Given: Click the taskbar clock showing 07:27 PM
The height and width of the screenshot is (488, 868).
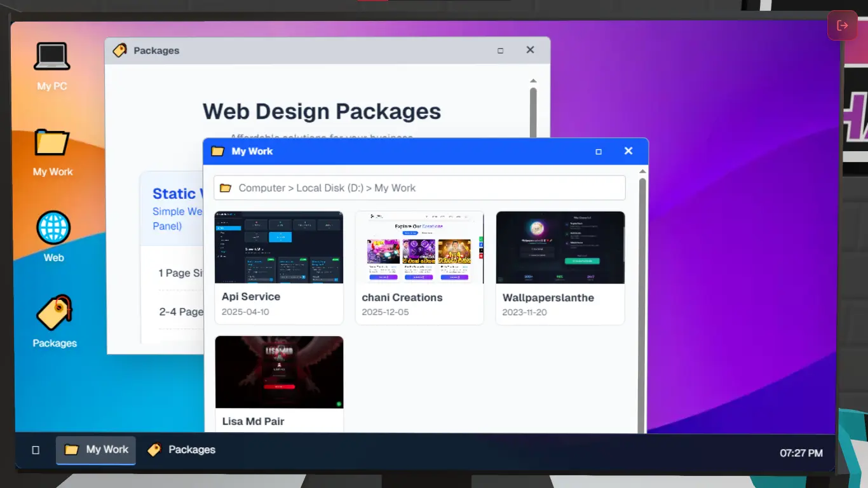Looking at the screenshot, I should pyautogui.click(x=801, y=453).
